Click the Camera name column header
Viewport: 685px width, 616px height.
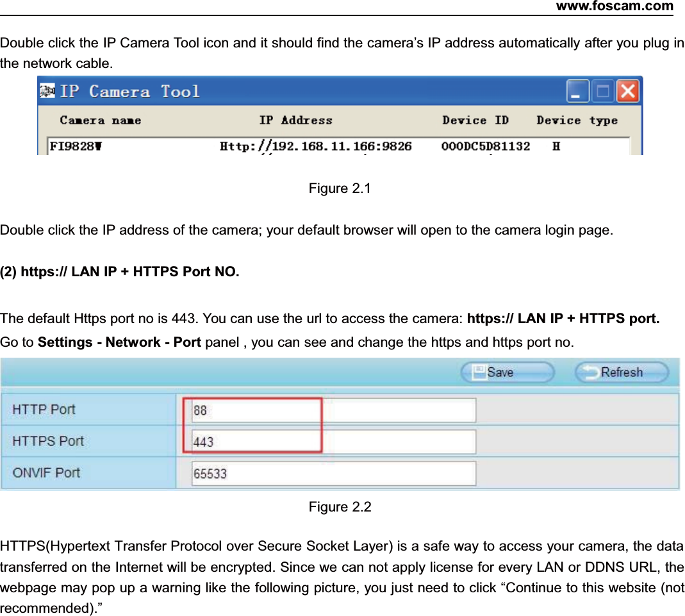[101, 120]
